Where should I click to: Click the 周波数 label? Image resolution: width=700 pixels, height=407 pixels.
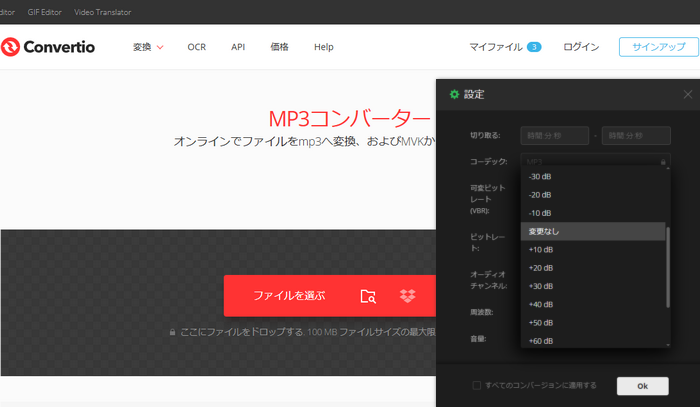pos(481,312)
